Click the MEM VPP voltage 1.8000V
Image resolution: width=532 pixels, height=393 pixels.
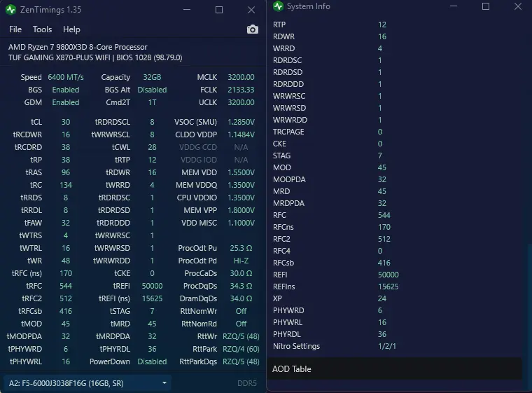[241, 210]
